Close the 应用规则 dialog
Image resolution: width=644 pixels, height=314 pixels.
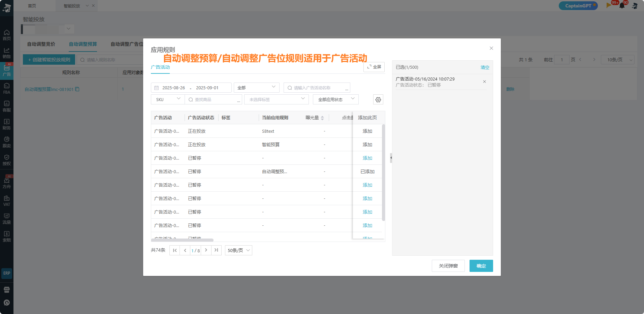pos(491,48)
